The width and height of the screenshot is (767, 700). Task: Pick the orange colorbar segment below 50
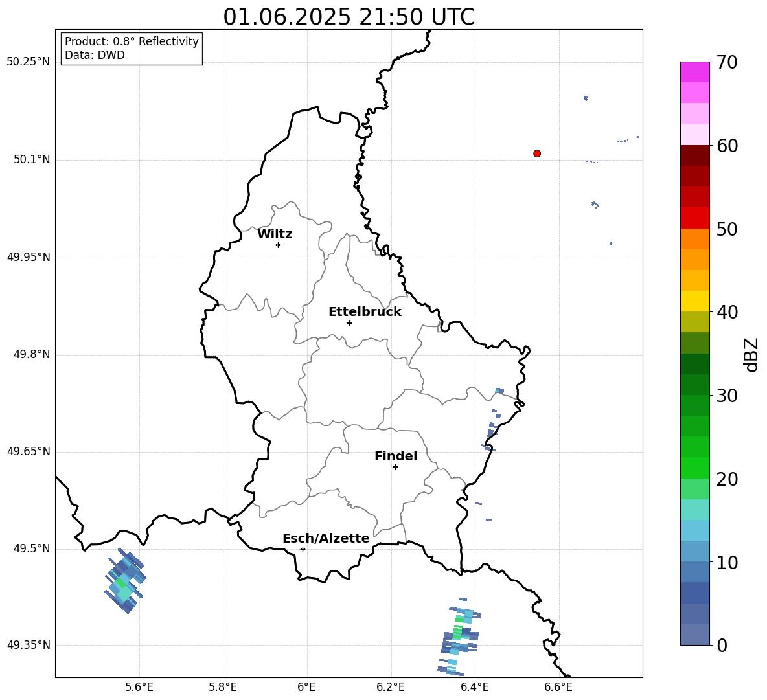pyautogui.click(x=694, y=238)
